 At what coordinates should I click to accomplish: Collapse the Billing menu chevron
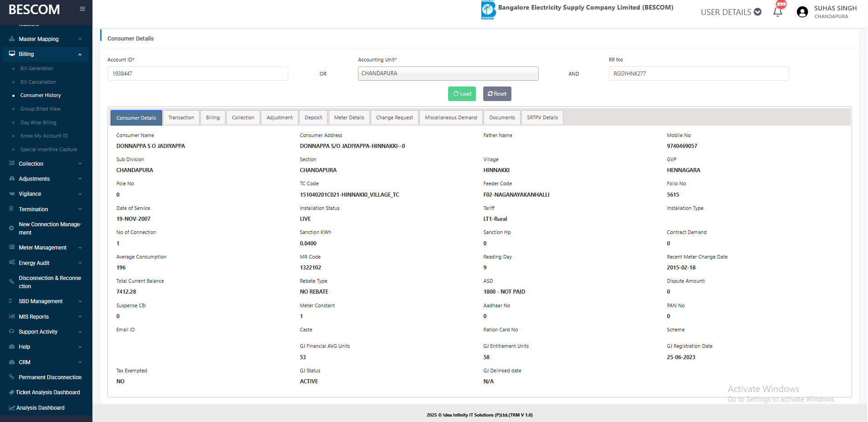click(80, 54)
